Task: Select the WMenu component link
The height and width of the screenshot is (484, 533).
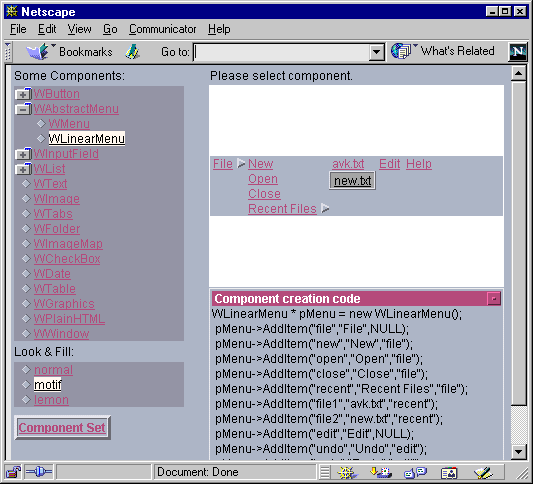Action: [x=69, y=124]
